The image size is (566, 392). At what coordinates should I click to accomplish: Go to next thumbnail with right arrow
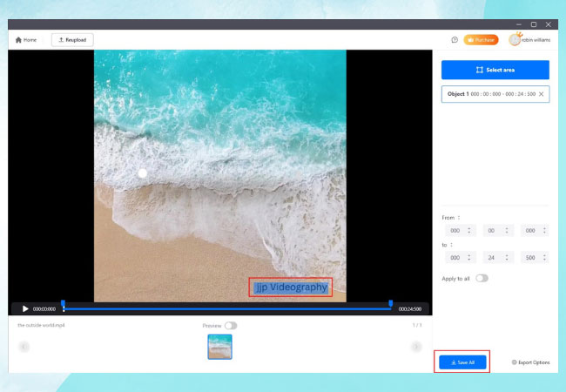tap(416, 347)
